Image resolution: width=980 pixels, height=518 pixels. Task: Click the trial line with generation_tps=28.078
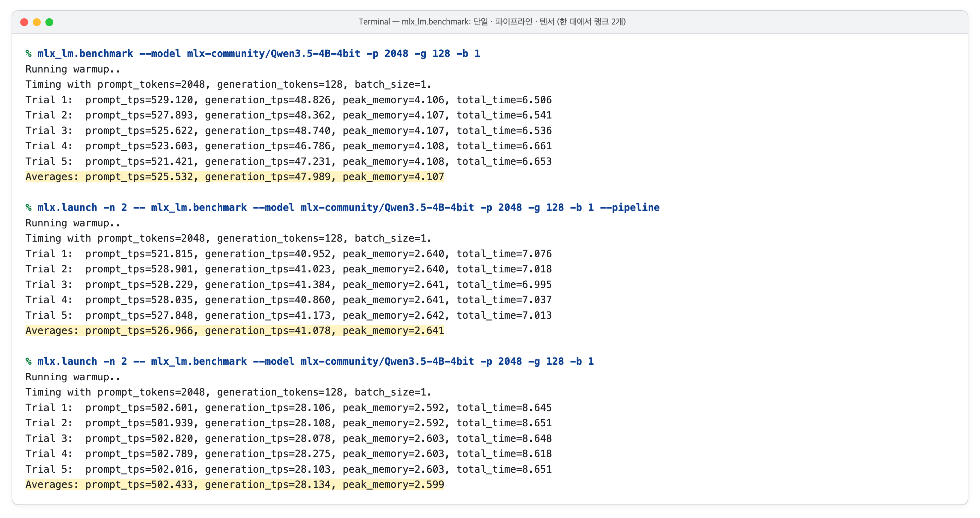pyautogui.click(x=288, y=439)
